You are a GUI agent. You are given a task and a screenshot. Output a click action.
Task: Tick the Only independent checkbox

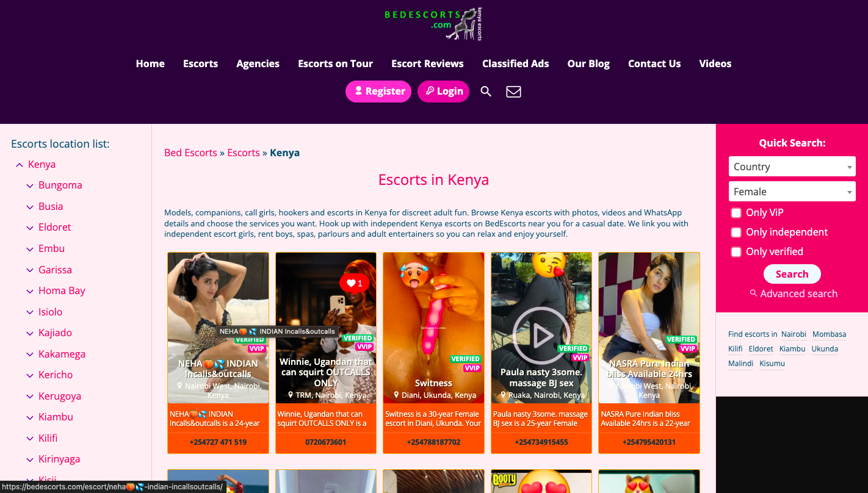[x=736, y=232]
